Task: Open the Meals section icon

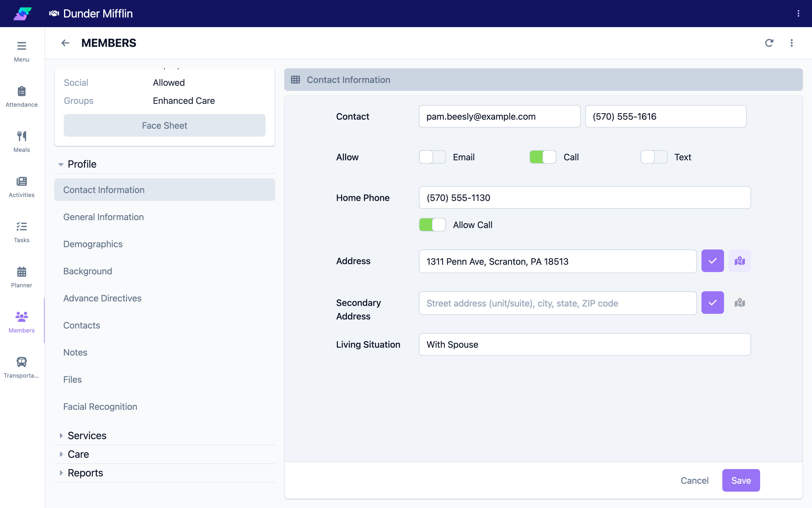Action: click(21, 136)
